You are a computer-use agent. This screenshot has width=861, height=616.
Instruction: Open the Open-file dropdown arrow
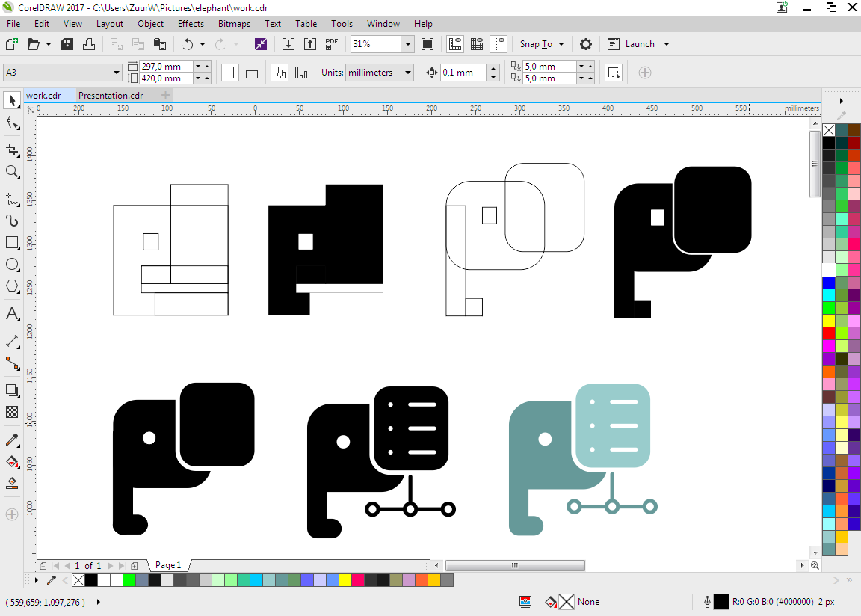point(49,44)
